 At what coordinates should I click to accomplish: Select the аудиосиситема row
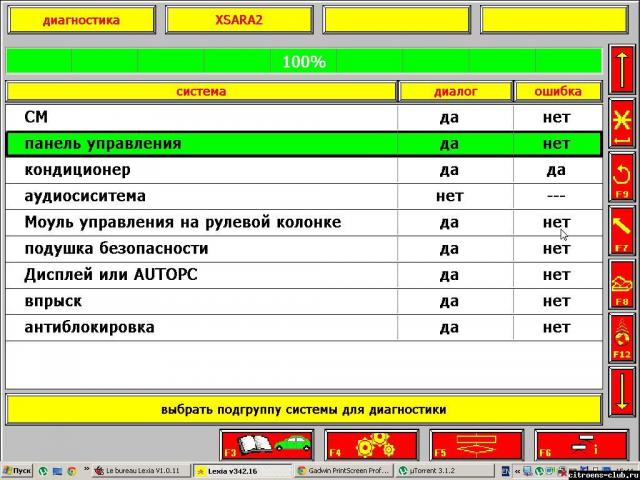click(304, 196)
